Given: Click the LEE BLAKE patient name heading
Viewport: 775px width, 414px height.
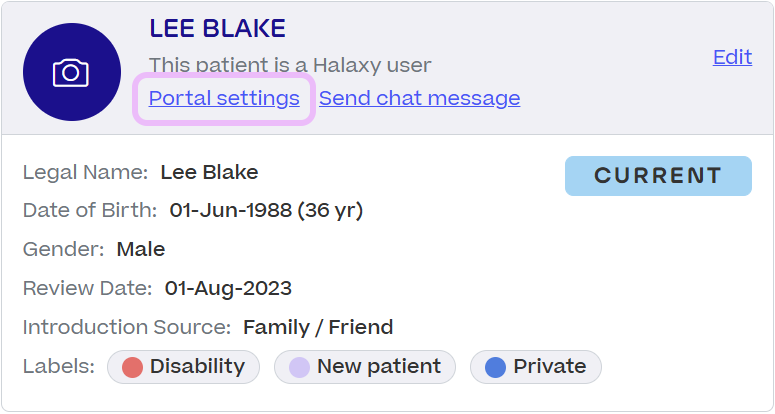Looking at the screenshot, I should point(217,28).
